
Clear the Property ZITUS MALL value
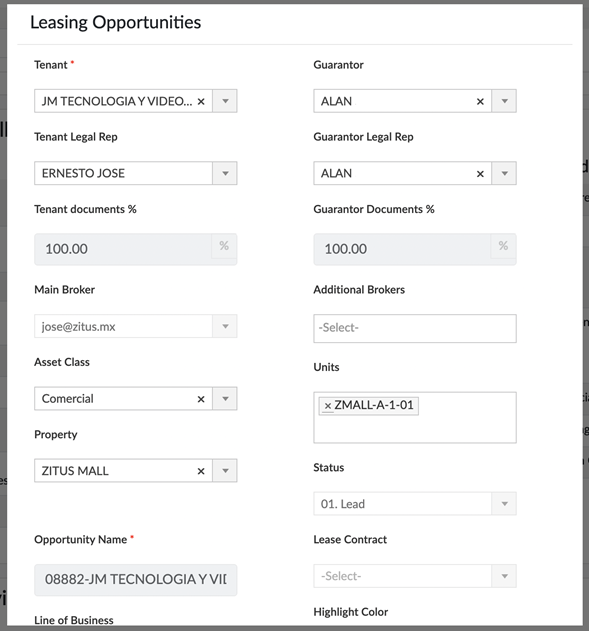click(201, 471)
